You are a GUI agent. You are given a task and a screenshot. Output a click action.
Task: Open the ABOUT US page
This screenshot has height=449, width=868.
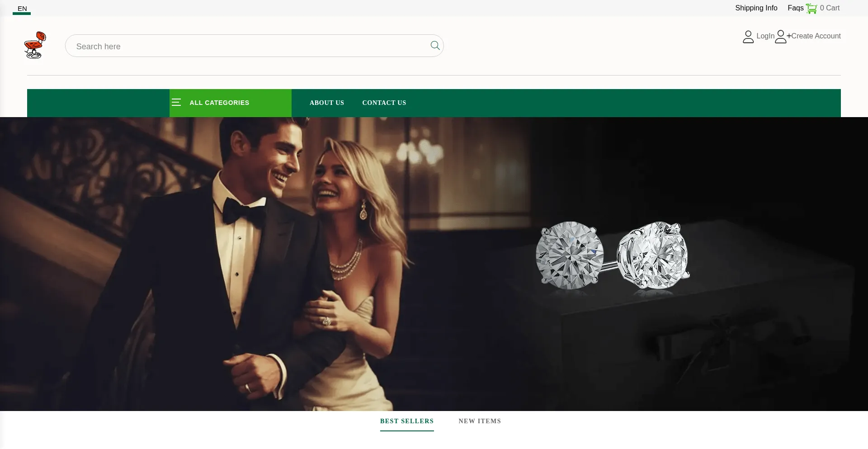click(326, 103)
